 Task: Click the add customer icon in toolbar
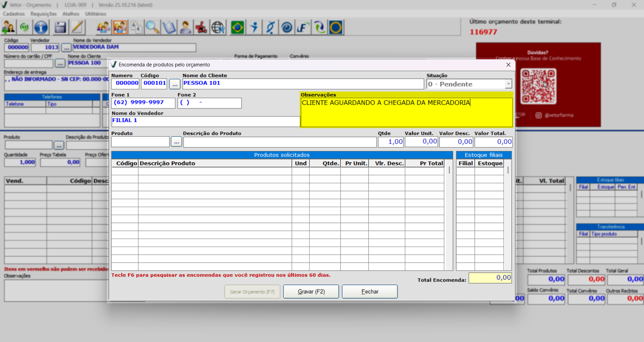[8, 27]
